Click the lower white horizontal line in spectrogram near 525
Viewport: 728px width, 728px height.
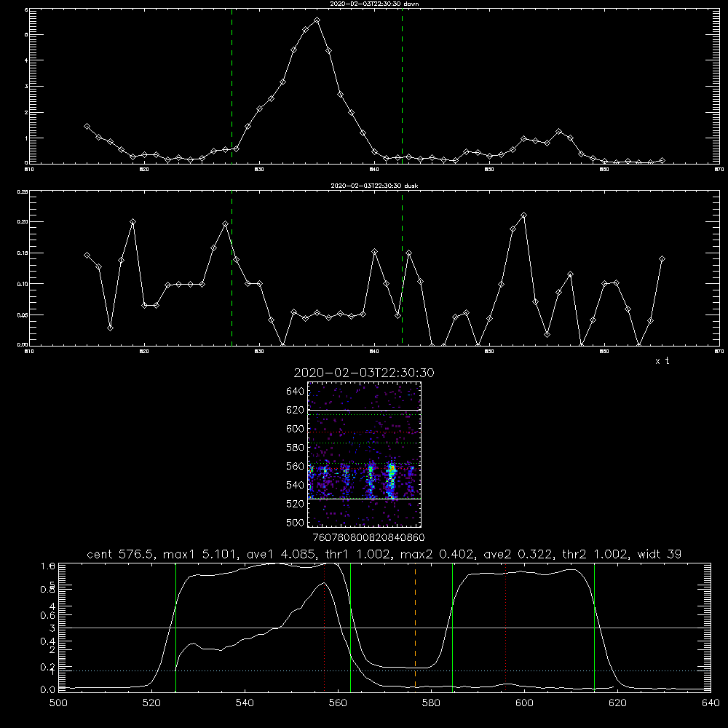[x=365, y=499]
